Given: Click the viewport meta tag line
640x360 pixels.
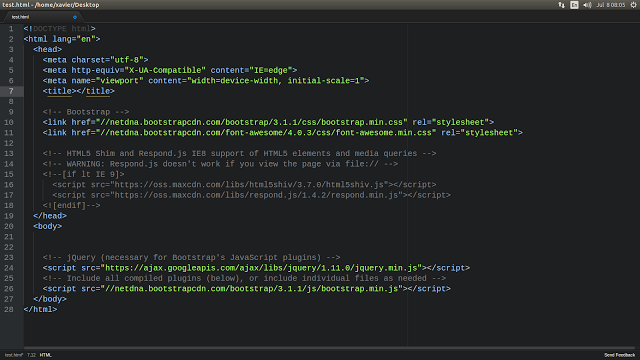Looking at the screenshot, I should pyautogui.click(x=206, y=81).
